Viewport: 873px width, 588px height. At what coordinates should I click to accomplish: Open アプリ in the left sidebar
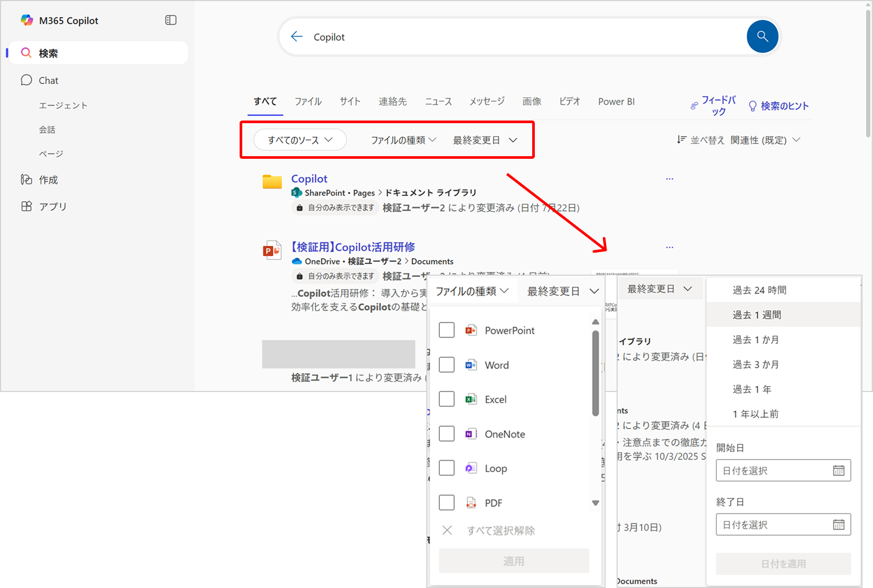point(52,206)
